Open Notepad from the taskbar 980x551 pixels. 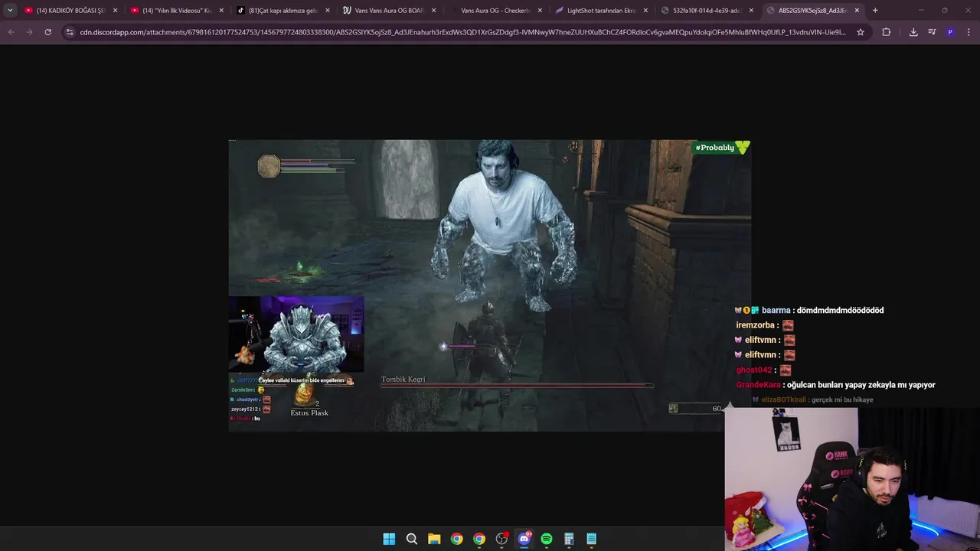point(591,539)
